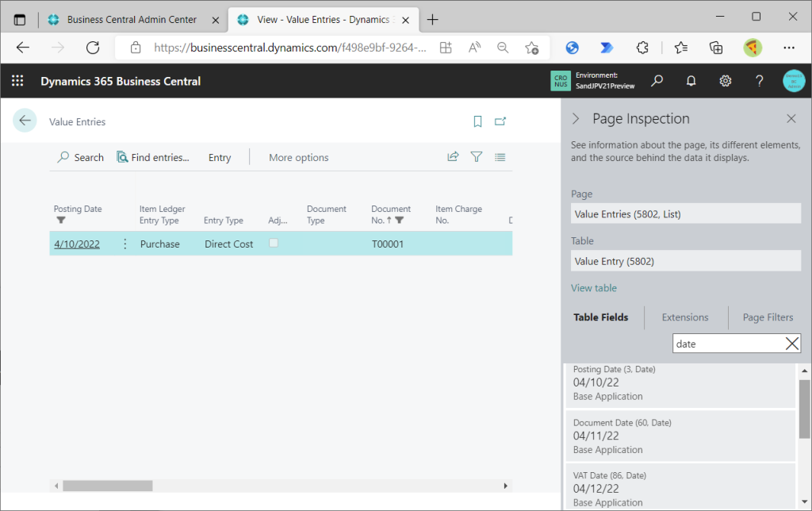Image resolution: width=812 pixels, height=511 pixels.
Task: Clear the date search field text
Action: point(791,344)
